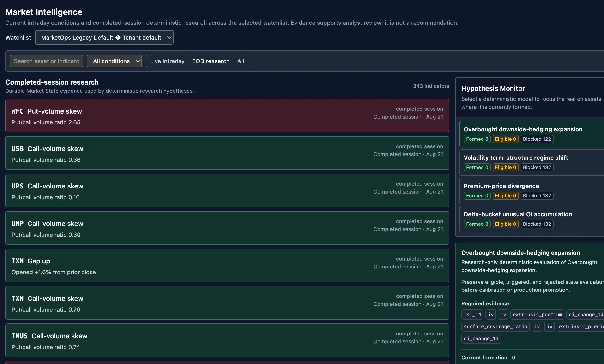Select Volatility term-structure regime shift model

[532, 163]
